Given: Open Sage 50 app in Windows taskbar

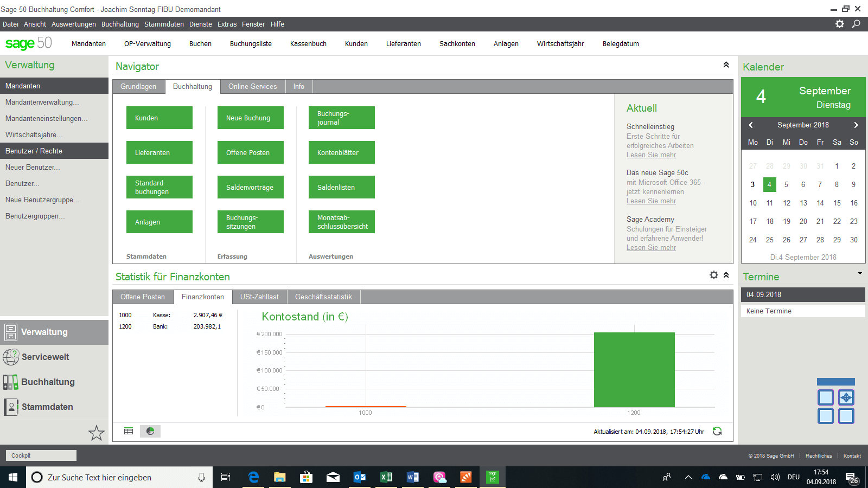Looking at the screenshot, I should pyautogui.click(x=492, y=477).
